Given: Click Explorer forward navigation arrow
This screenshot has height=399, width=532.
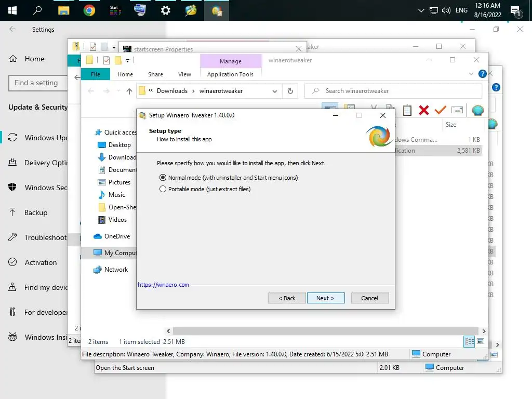Looking at the screenshot, I should (106, 91).
